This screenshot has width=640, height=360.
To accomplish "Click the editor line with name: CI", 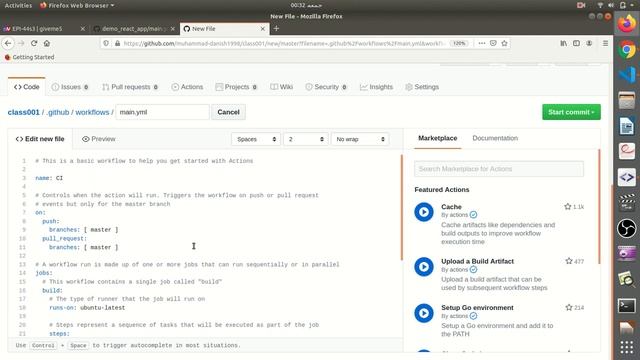I will pyautogui.click(x=49, y=178).
